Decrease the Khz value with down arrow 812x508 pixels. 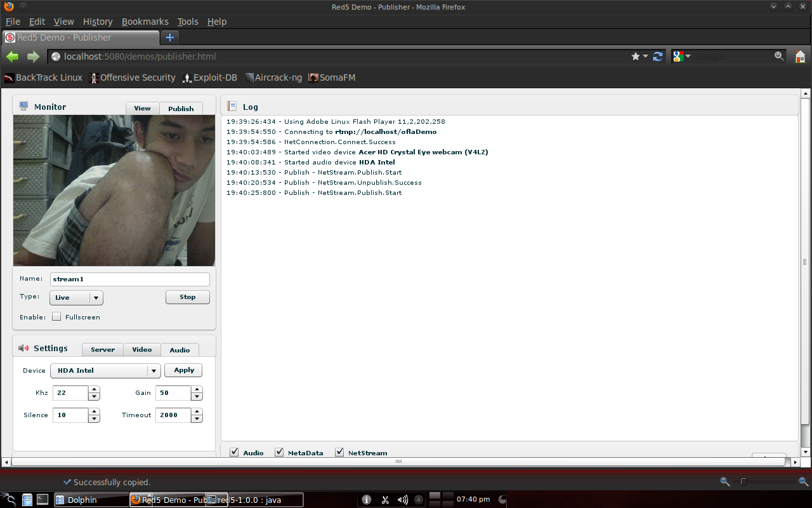click(x=94, y=397)
